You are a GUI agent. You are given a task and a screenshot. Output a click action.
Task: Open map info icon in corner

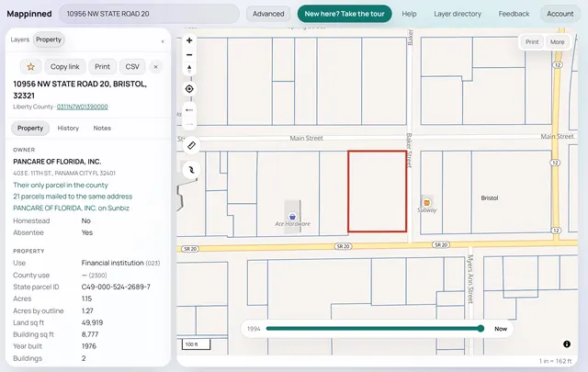pyautogui.click(x=567, y=344)
